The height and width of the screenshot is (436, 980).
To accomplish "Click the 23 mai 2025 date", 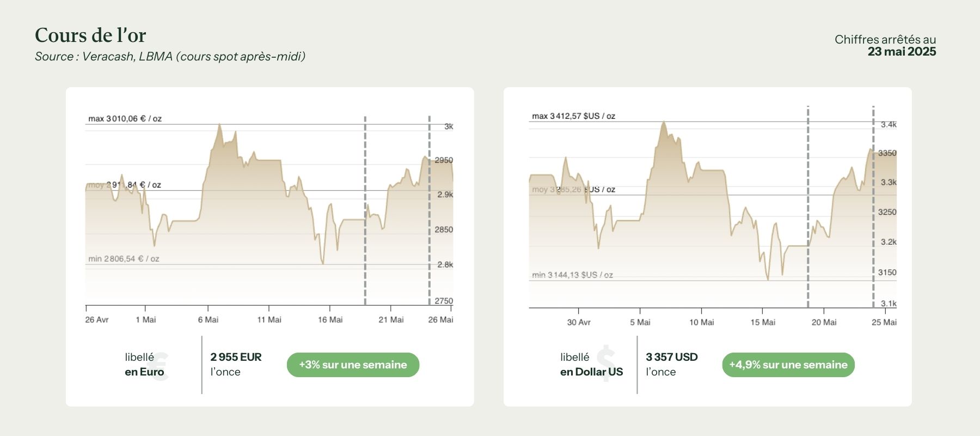I will click(902, 52).
